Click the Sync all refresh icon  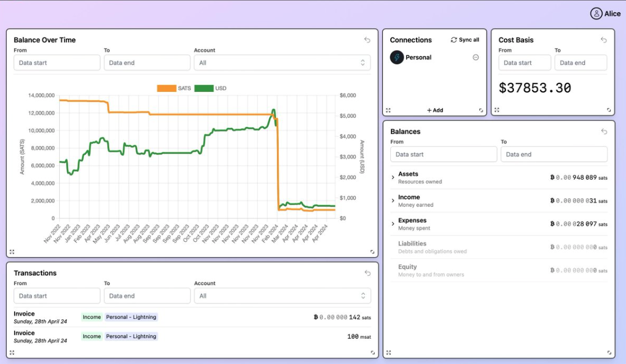[x=454, y=40]
